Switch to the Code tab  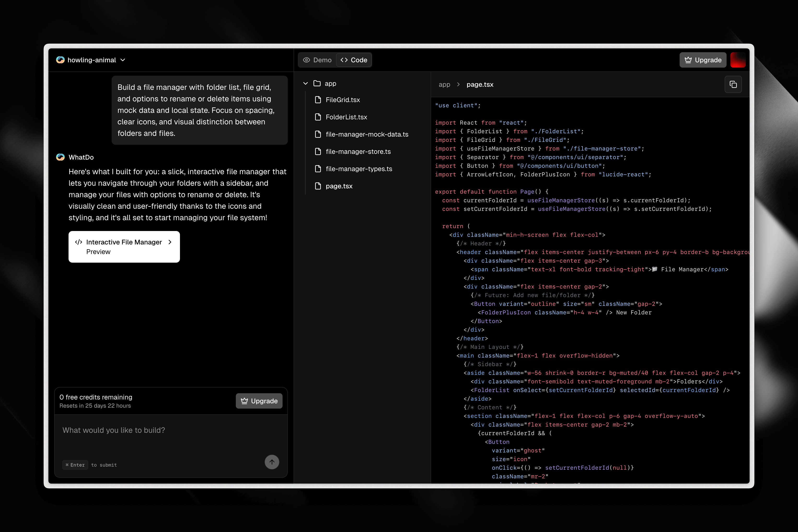pos(354,60)
